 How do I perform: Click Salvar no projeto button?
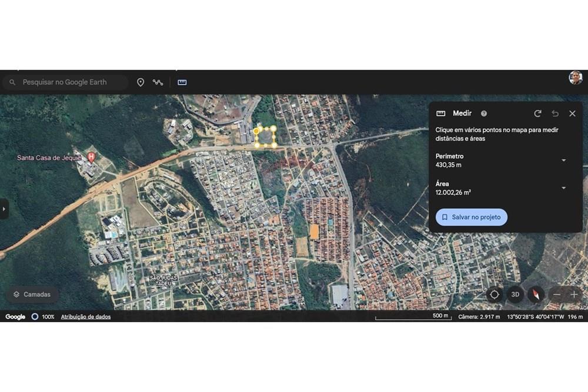click(471, 217)
